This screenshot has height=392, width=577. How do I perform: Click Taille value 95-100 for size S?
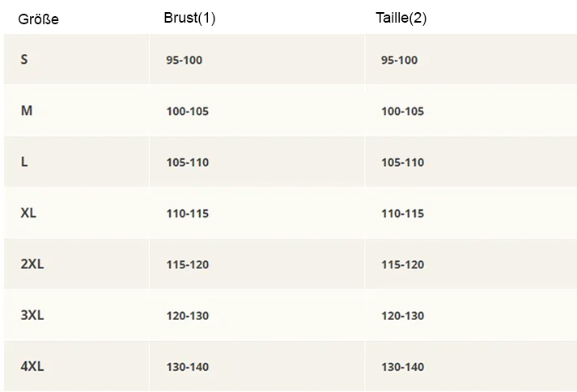[399, 60]
